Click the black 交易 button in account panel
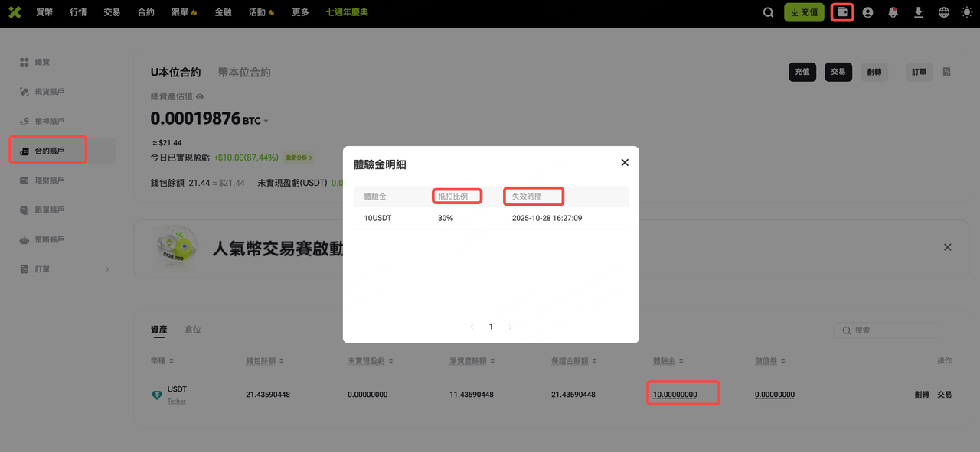The height and width of the screenshot is (452, 980). (838, 72)
